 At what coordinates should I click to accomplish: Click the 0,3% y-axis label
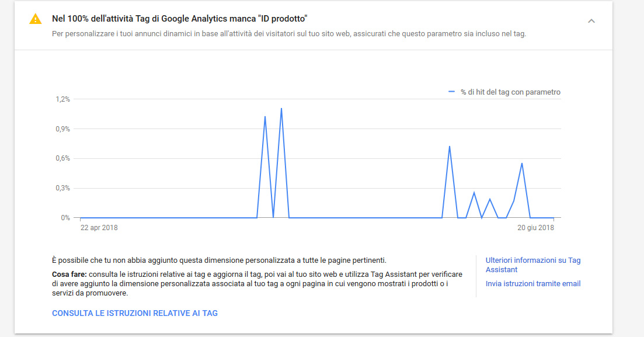pos(63,188)
